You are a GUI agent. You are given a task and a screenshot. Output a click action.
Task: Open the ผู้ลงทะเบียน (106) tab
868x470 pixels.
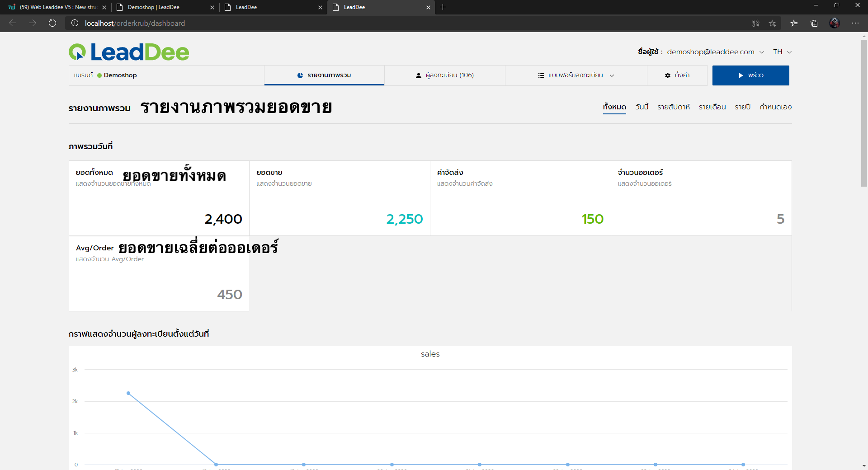[445, 75]
